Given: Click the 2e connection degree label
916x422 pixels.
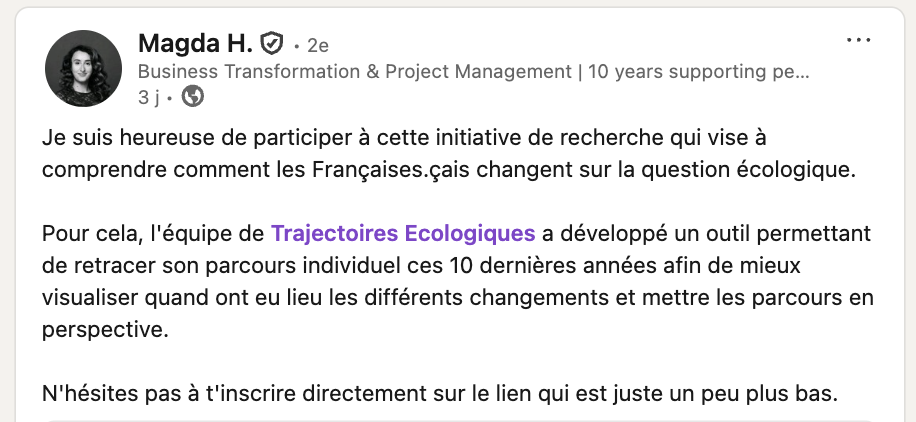Looking at the screenshot, I should 317,45.
